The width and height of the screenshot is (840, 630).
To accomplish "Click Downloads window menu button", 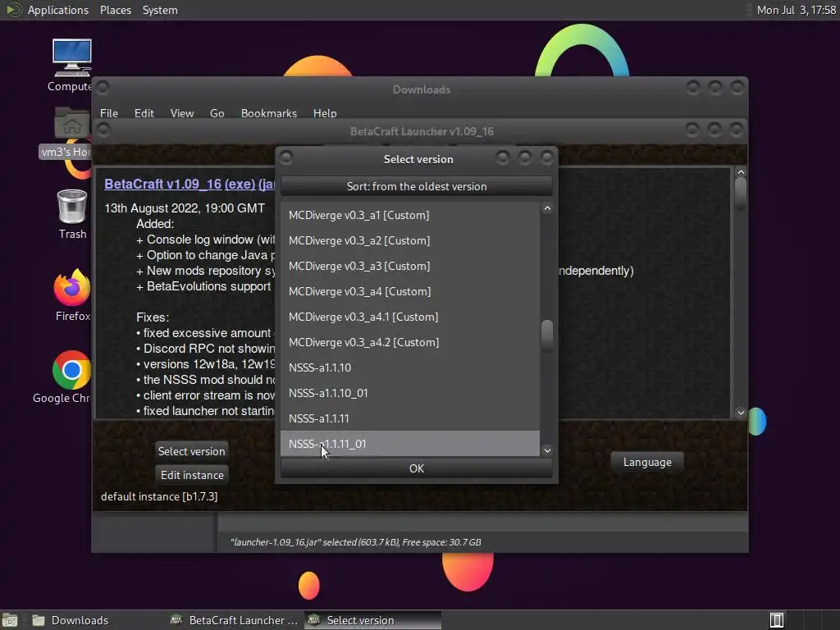I will pos(103,87).
